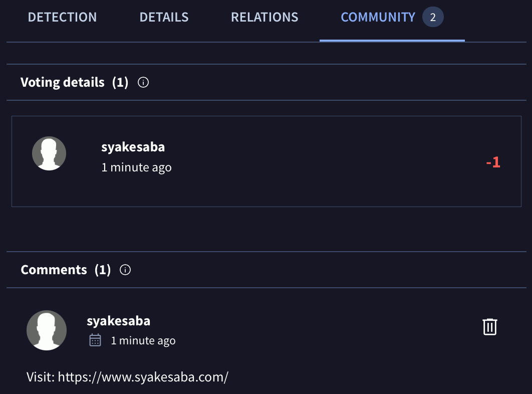532x394 pixels.
Task: Delete the comment using the trash icon
Action: pos(489,326)
